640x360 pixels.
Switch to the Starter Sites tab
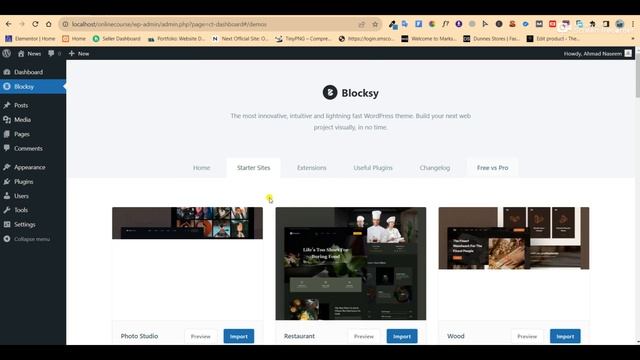click(x=253, y=168)
